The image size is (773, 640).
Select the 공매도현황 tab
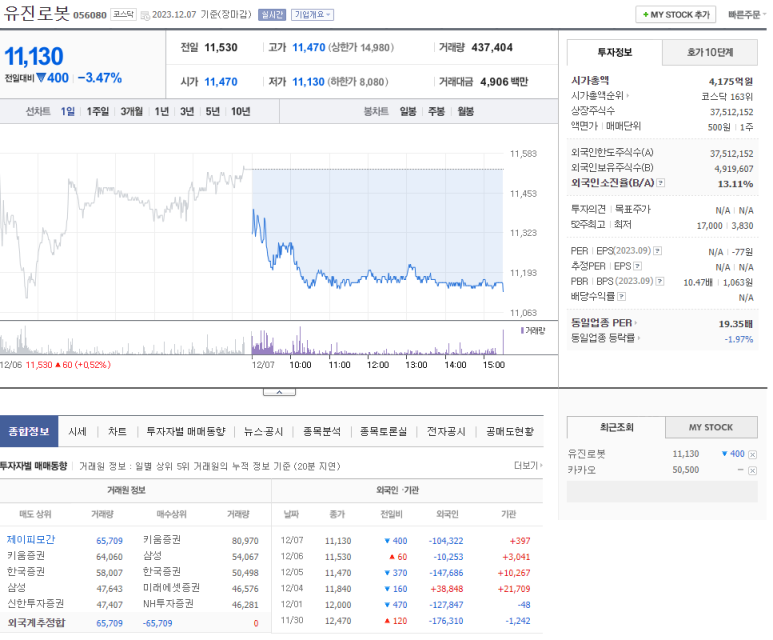click(510, 431)
